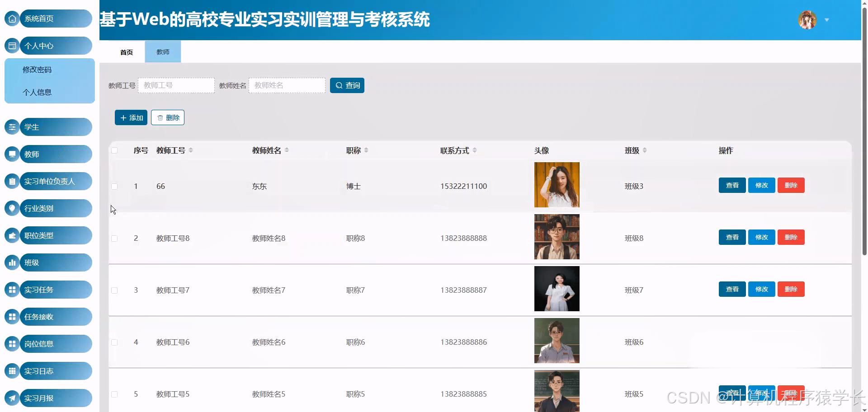Open the 学生 student module icon
868x412 pixels.
coord(12,127)
